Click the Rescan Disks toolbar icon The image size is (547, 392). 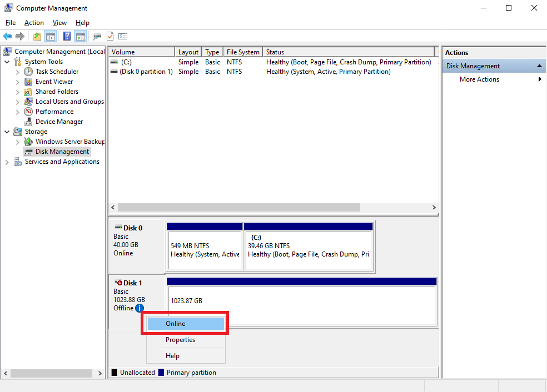click(97, 37)
